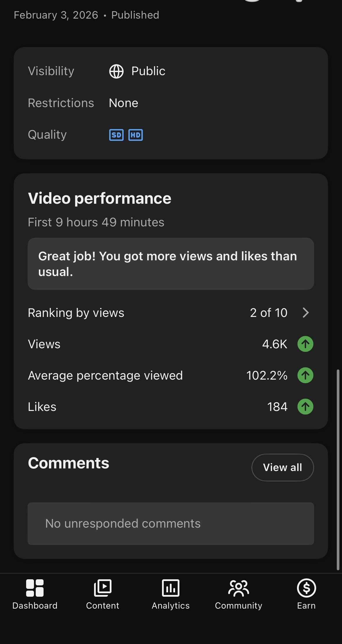Tap the green arrow beside Views
Image resolution: width=342 pixels, height=644 pixels.
click(305, 344)
